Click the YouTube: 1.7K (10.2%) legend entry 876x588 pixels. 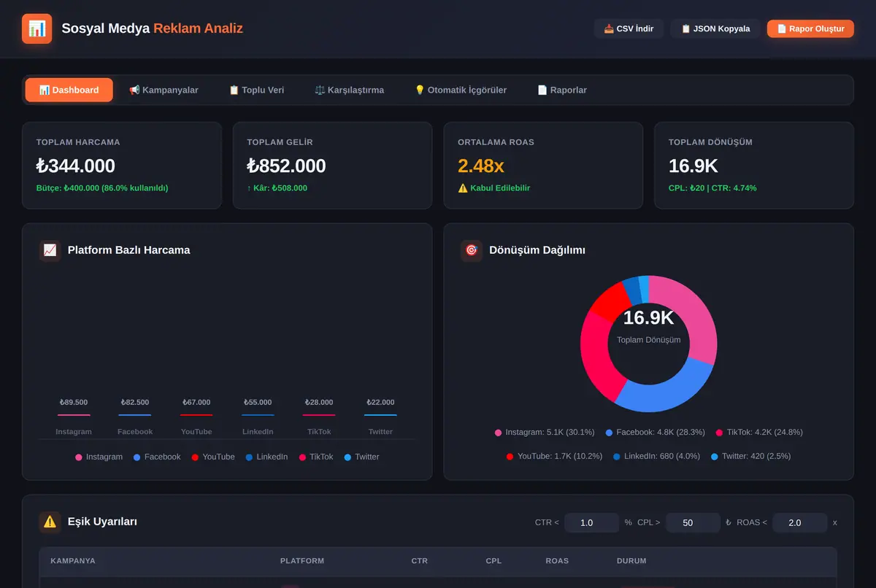[555, 456]
